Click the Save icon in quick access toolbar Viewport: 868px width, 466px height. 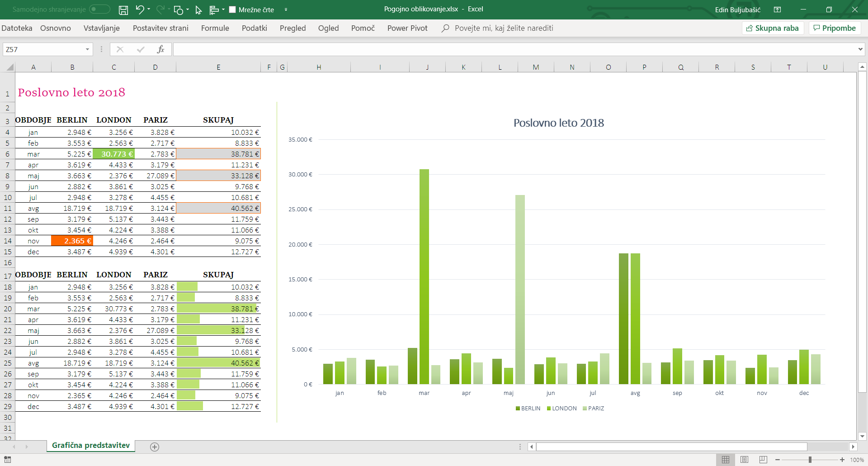pyautogui.click(x=123, y=10)
